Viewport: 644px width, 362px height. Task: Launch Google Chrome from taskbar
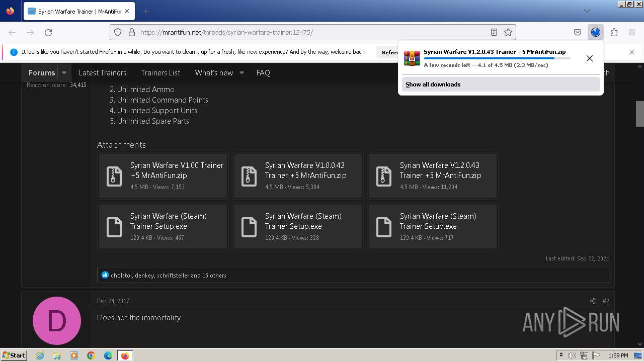click(x=91, y=355)
